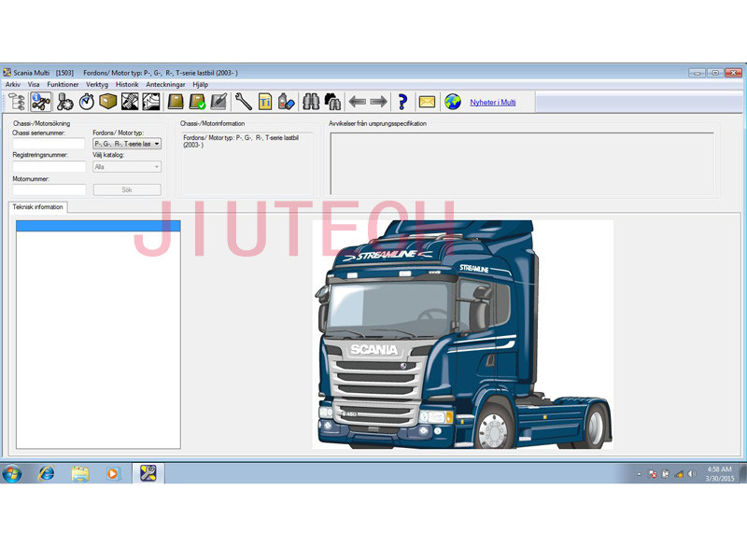The height and width of the screenshot is (560, 747).
Task: Click the chassis information icon with blue badge
Action: [x=40, y=102]
